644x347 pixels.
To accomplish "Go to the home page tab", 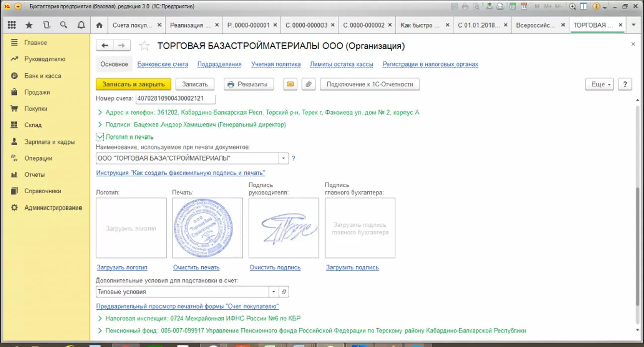I will (99, 25).
